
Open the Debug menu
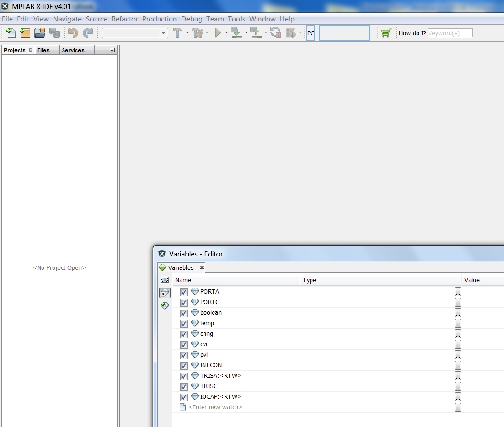[x=192, y=19]
